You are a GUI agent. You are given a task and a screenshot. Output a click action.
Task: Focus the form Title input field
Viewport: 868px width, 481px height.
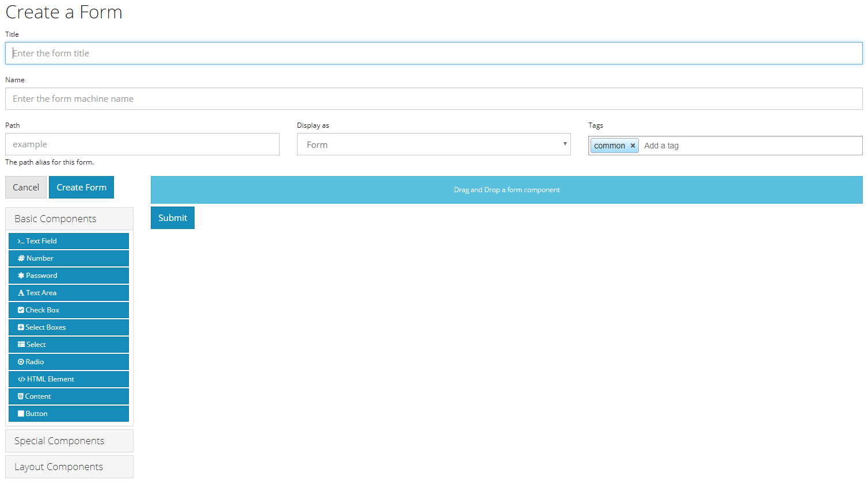tap(433, 53)
